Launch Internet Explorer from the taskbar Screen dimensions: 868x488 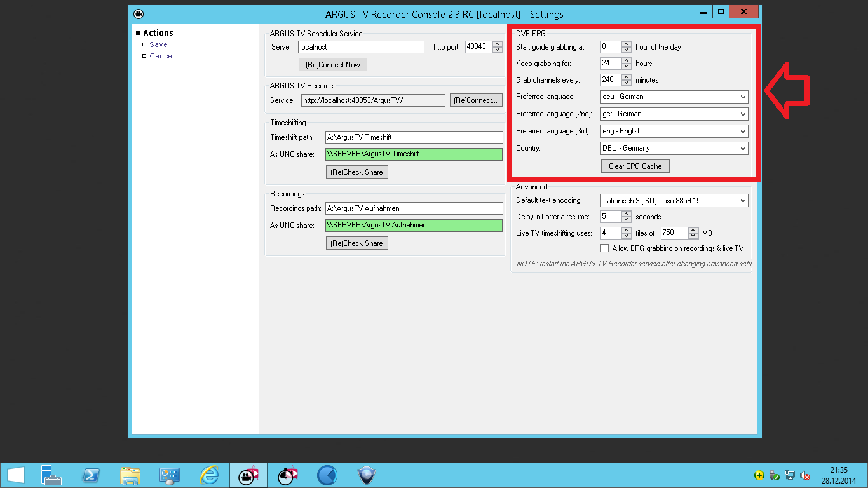click(208, 475)
